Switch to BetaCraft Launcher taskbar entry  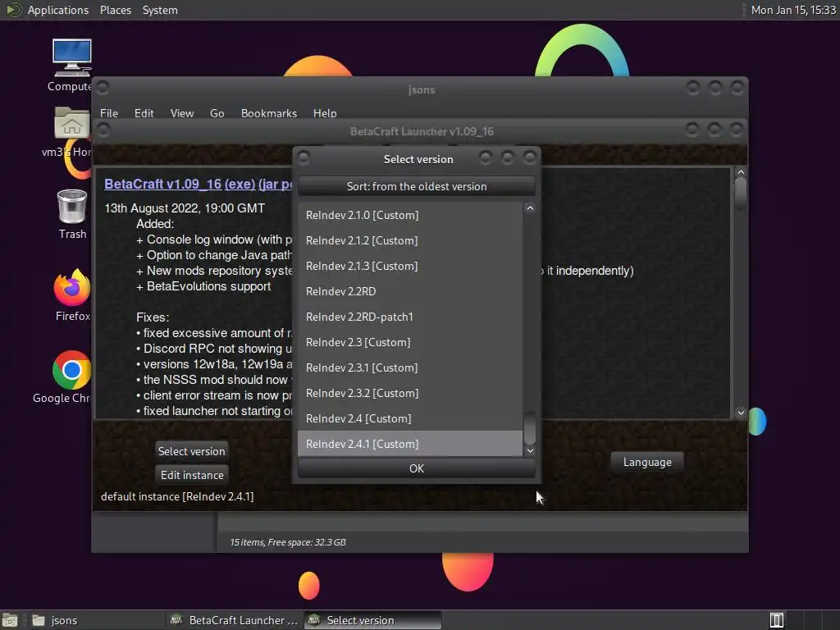[x=234, y=620]
